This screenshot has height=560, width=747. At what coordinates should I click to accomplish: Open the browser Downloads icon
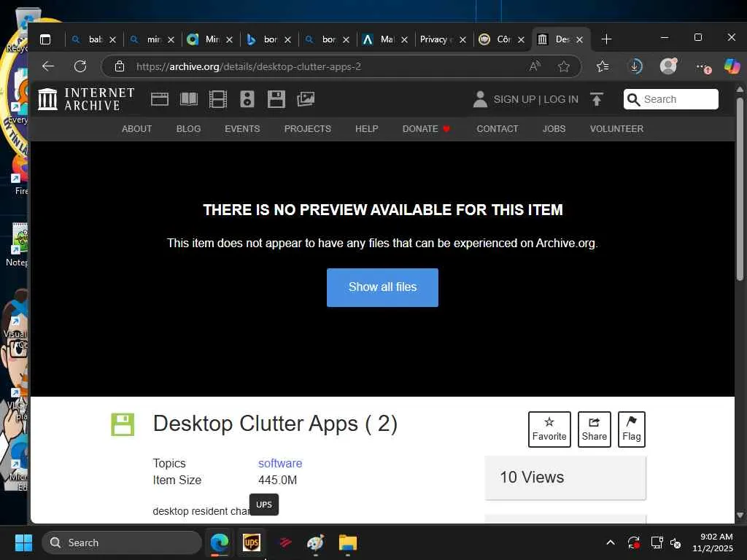coord(635,66)
